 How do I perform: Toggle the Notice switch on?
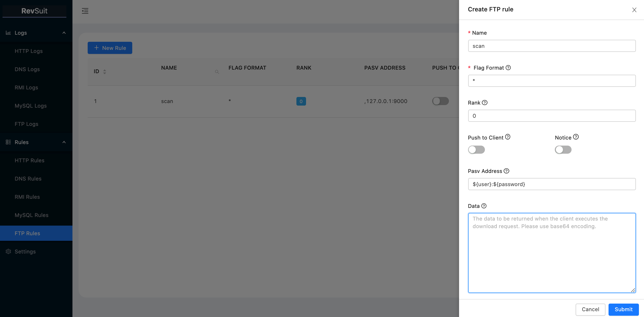tap(563, 149)
